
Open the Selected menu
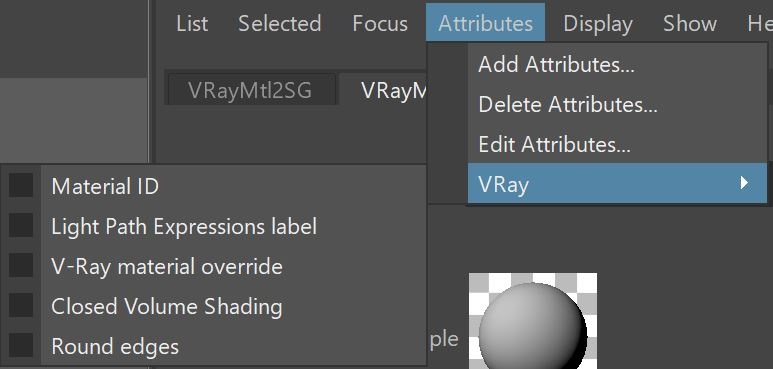click(x=280, y=23)
